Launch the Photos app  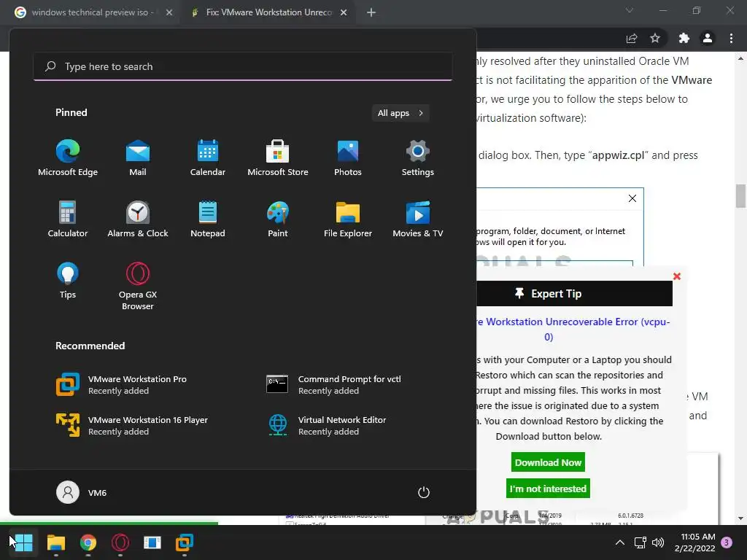[x=348, y=158]
